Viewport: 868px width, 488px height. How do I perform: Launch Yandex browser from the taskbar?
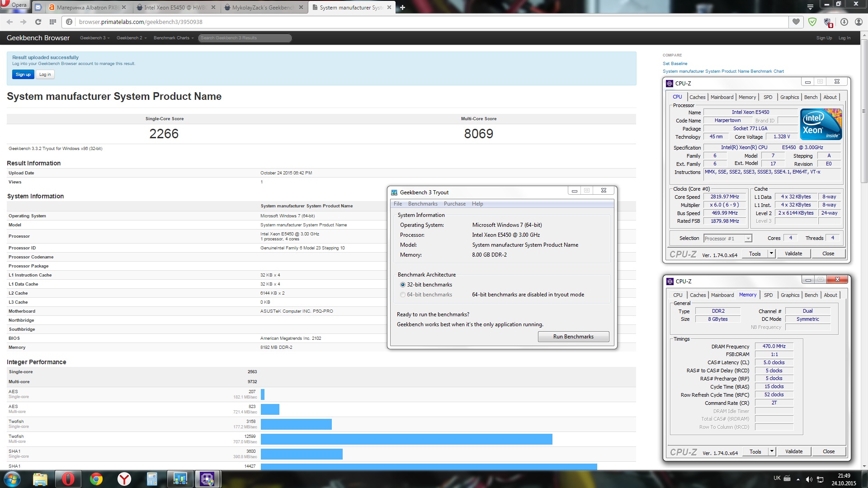click(124, 479)
